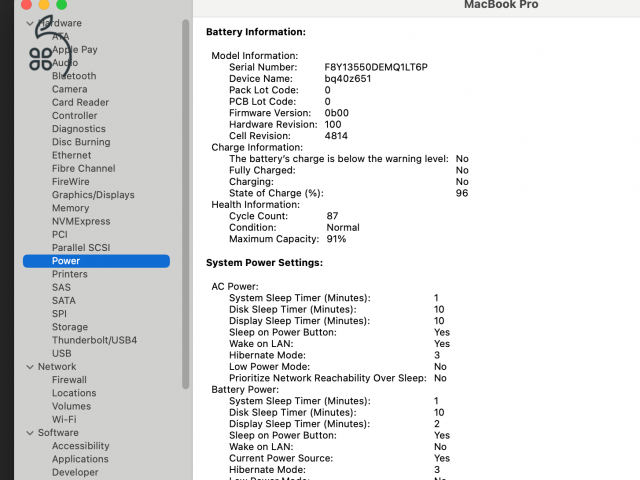
Task: Click the Battery Information heading
Action: [x=256, y=32]
